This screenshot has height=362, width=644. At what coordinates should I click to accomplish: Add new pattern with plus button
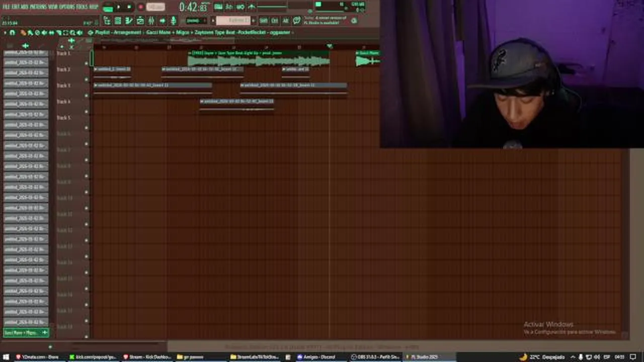point(254,21)
